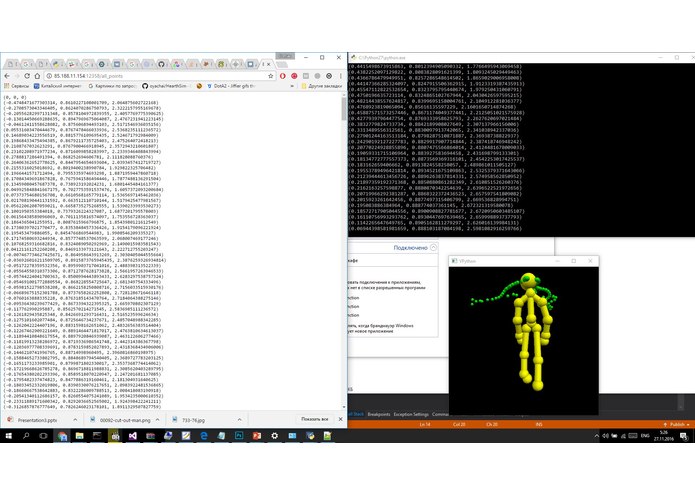Expand options for 00092-cut-out-man.png download
The width and height of the screenshot is (695, 494).
157,420
